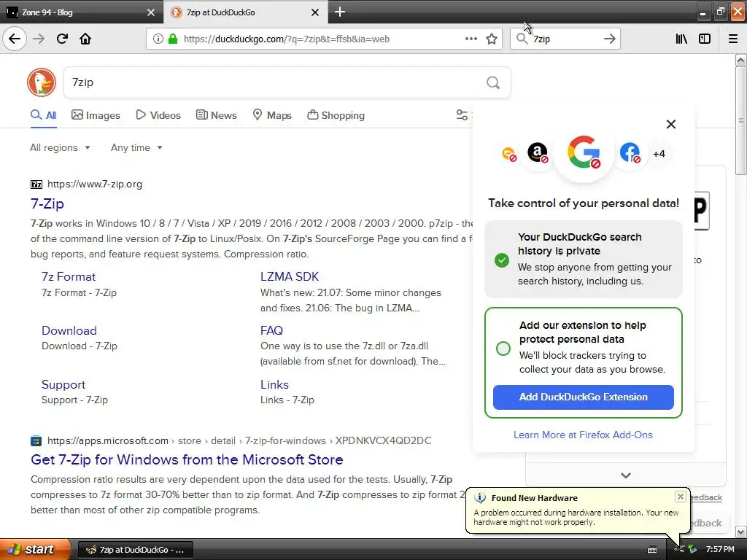The image size is (747, 560).
Task: Toggle the sidebar view icon
Action: [705, 39]
